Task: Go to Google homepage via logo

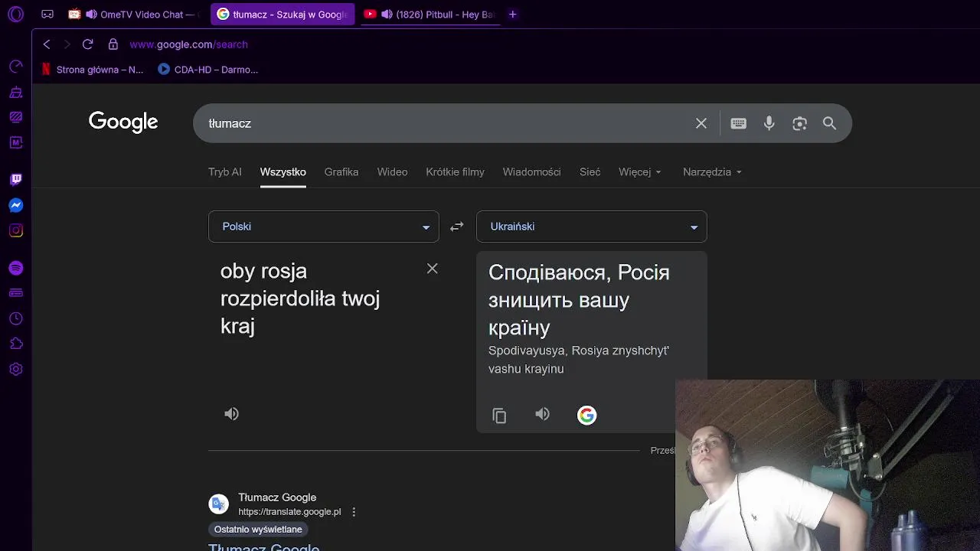Action: [x=123, y=122]
